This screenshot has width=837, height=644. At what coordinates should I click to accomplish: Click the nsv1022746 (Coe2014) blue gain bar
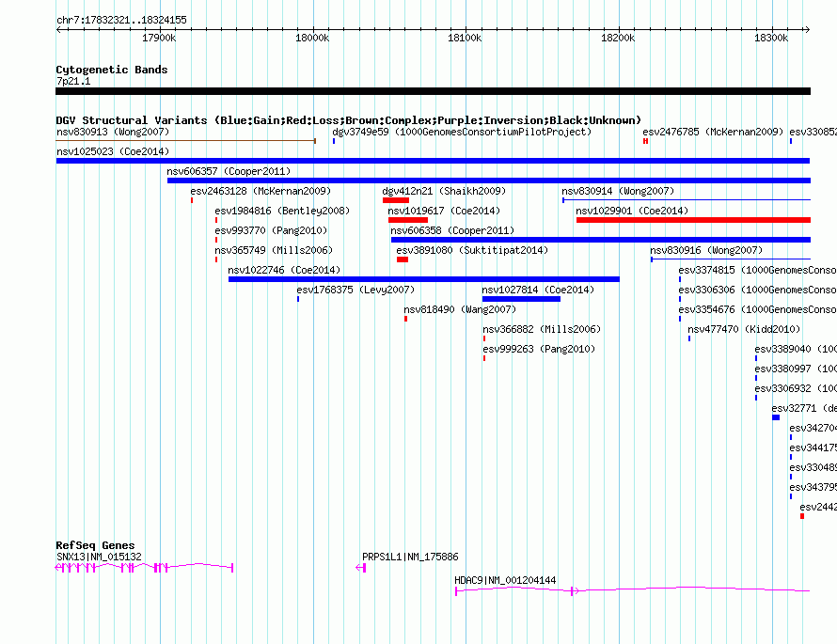click(424, 279)
